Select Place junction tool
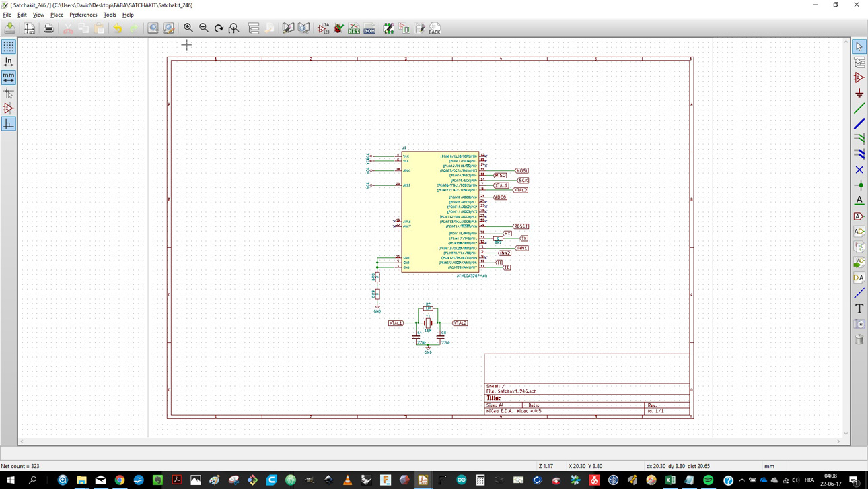Image resolution: width=868 pixels, height=489 pixels. coord(859,185)
